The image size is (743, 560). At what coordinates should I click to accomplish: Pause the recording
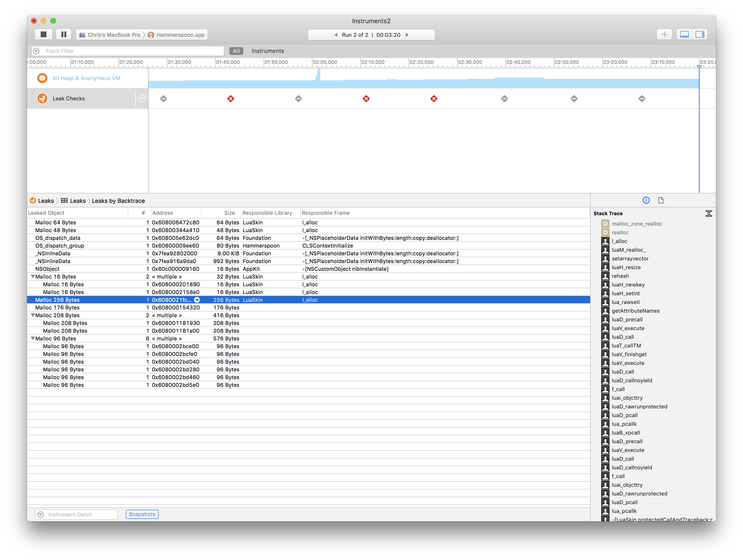coord(63,35)
